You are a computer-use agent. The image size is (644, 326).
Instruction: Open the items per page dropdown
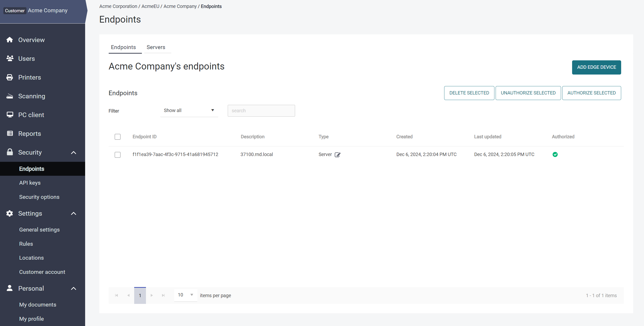click(x=185, y=295)
